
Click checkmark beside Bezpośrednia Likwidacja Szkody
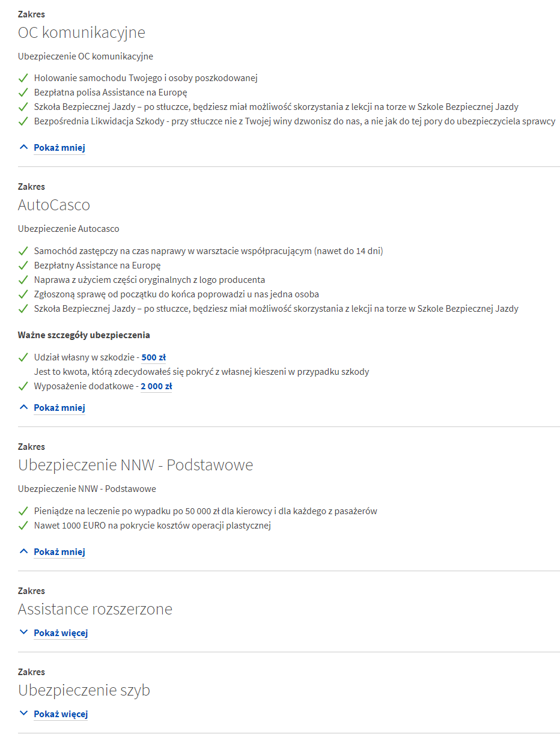(x=23, y=121)
